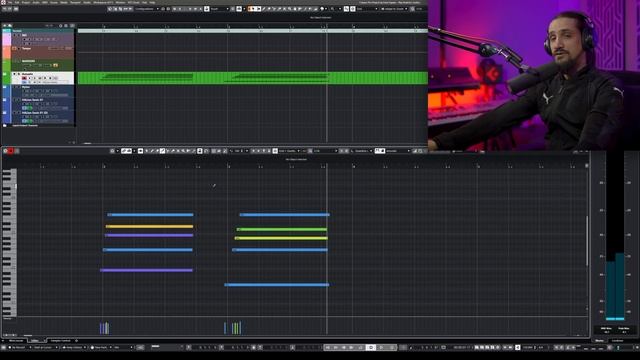Toggle Record Enable on the Acoustic track

[24, 78]
